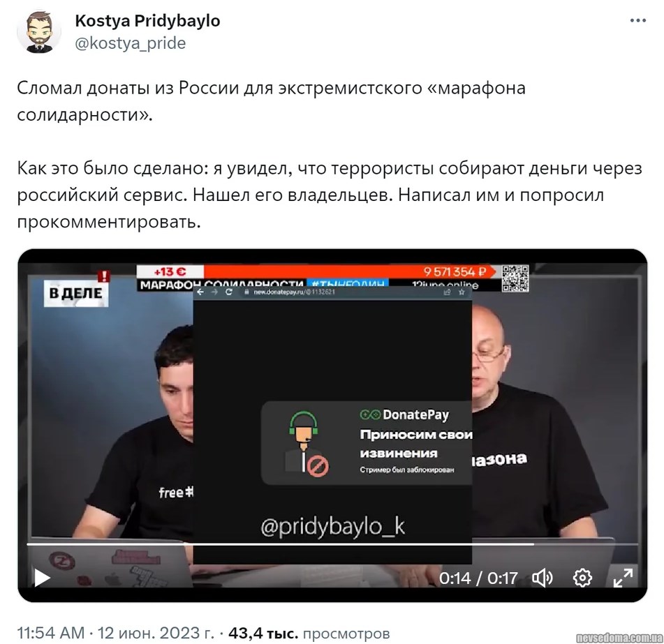Click Kostya Pridybaylo's avatar picture

tap(38, 31)
